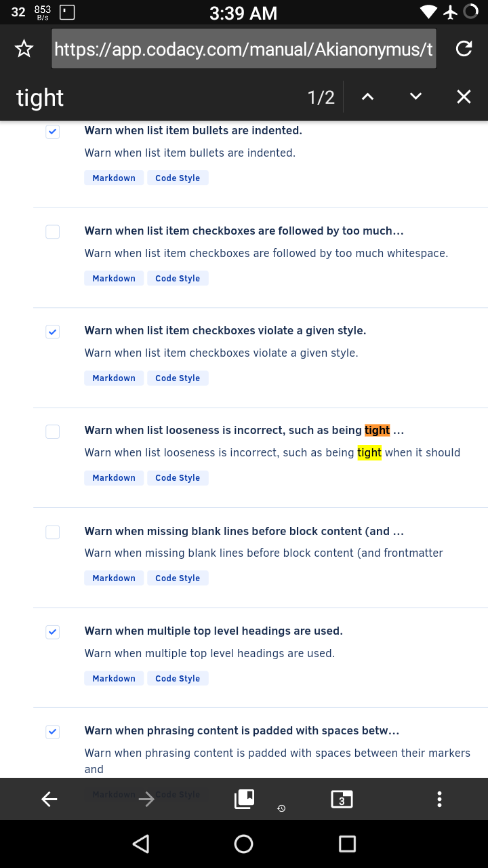The image size is (488, 868).
Task: Close the find-in-page bar
Action: (464, 96)
